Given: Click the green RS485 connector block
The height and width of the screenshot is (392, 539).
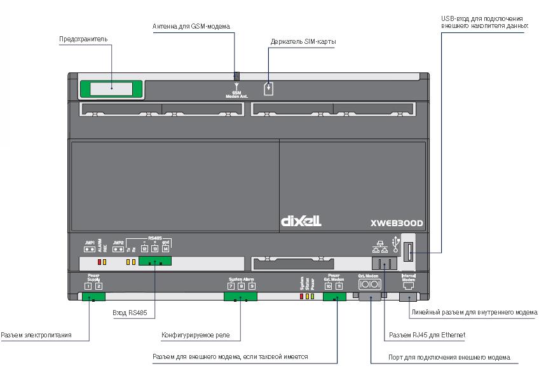Looking at the screenshot, I should tap(155, 260).
